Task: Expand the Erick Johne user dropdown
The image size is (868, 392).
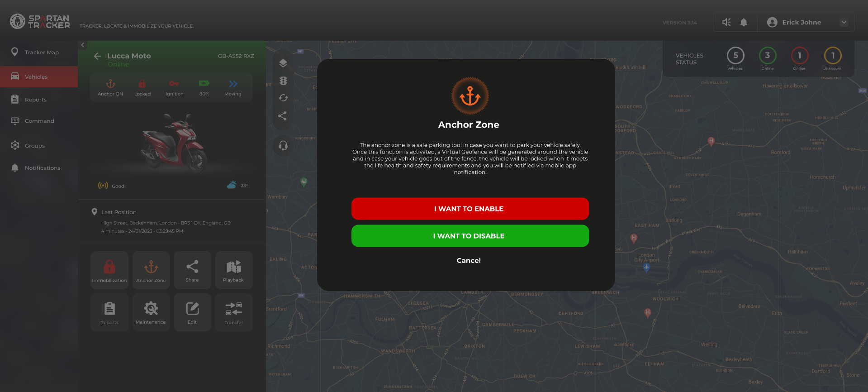Action: point(844,22)
